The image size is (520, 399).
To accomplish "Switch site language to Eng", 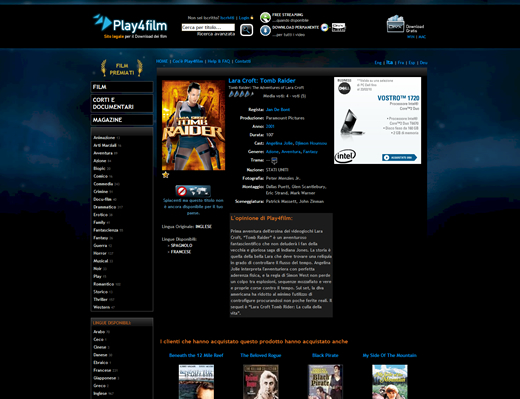I will tap(378, 63).
